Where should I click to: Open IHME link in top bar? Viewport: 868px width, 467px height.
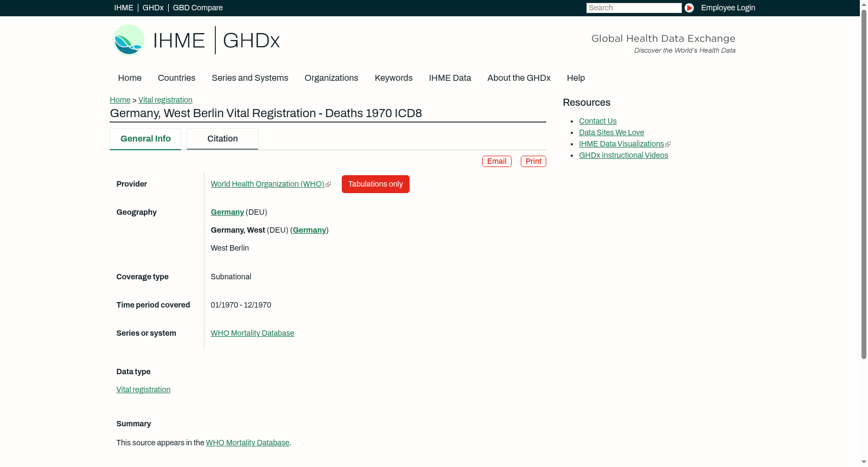124,8
